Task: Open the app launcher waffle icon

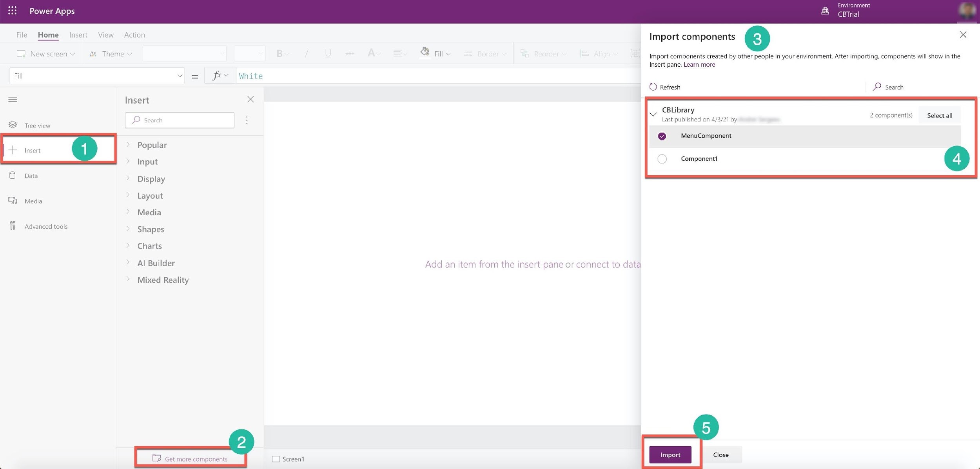Action: (12, 11)
